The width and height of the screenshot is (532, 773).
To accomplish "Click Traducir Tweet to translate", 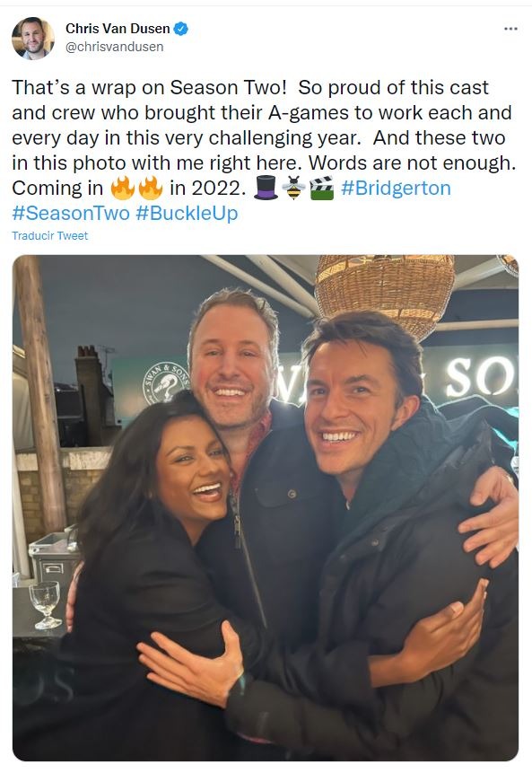I will [49, 235].
